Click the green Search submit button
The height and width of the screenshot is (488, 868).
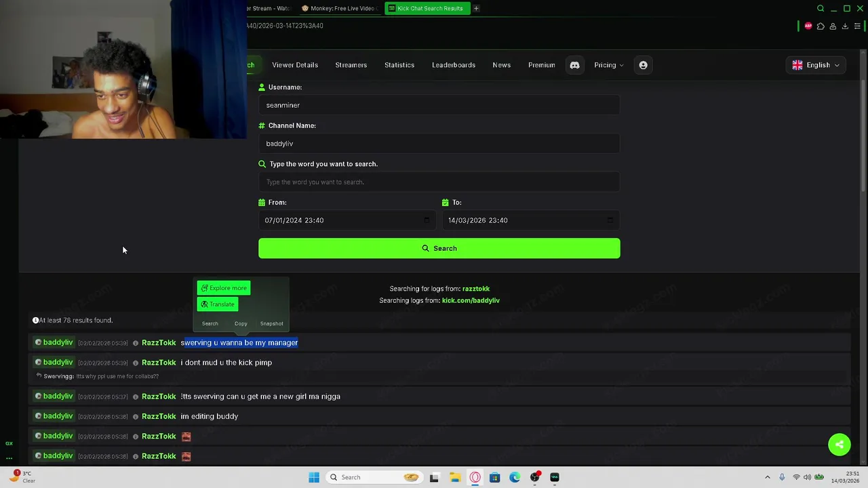click(439, 248)
